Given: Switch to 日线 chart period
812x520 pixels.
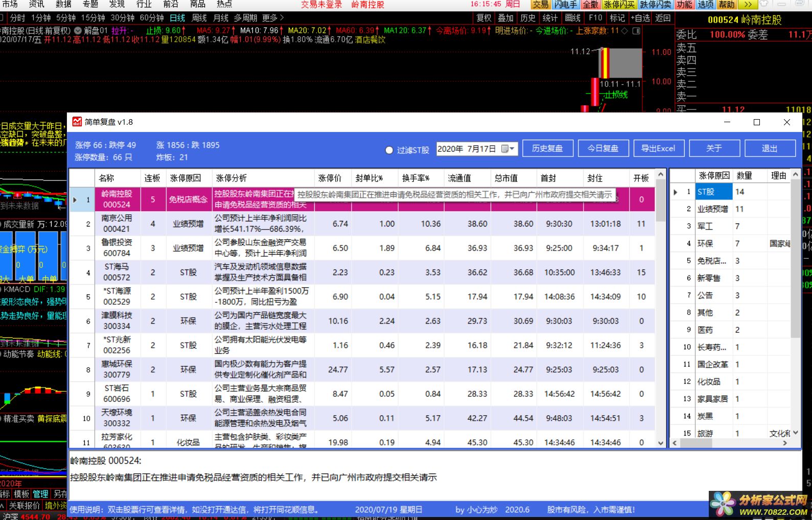Looking at the screenshot, I should (x=177, y=18).
